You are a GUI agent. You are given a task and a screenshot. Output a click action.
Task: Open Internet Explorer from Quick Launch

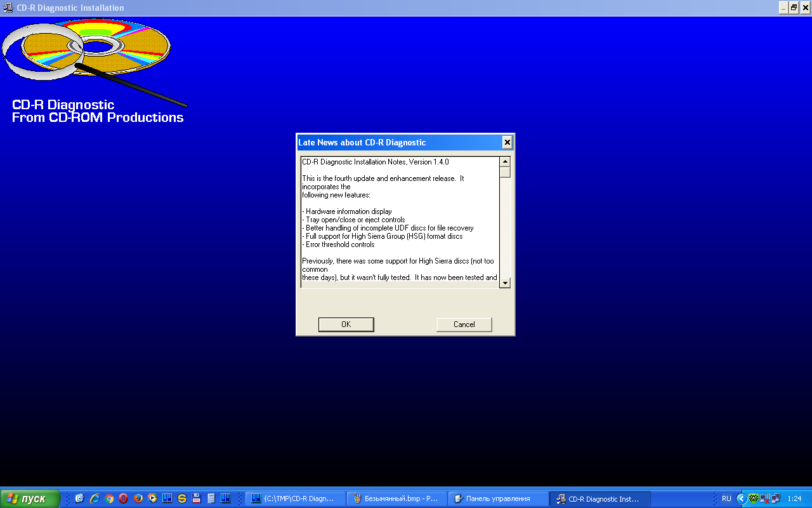(95, 498)
